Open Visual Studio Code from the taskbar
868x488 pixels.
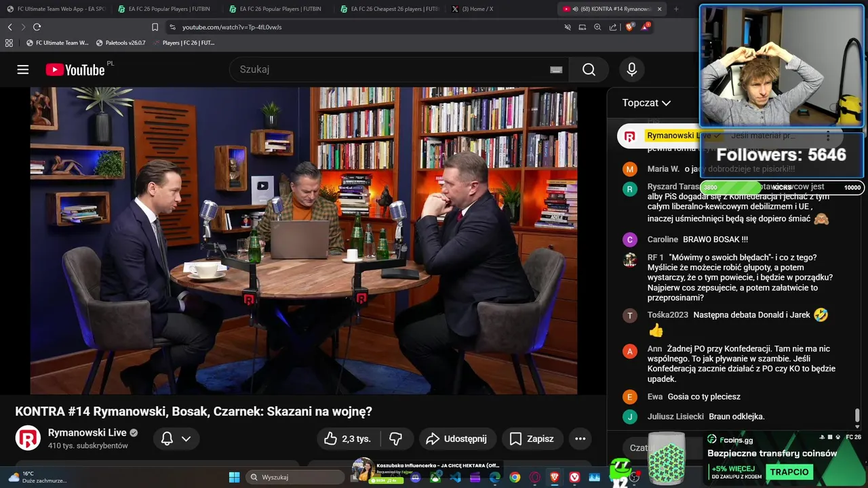[455, 477]
